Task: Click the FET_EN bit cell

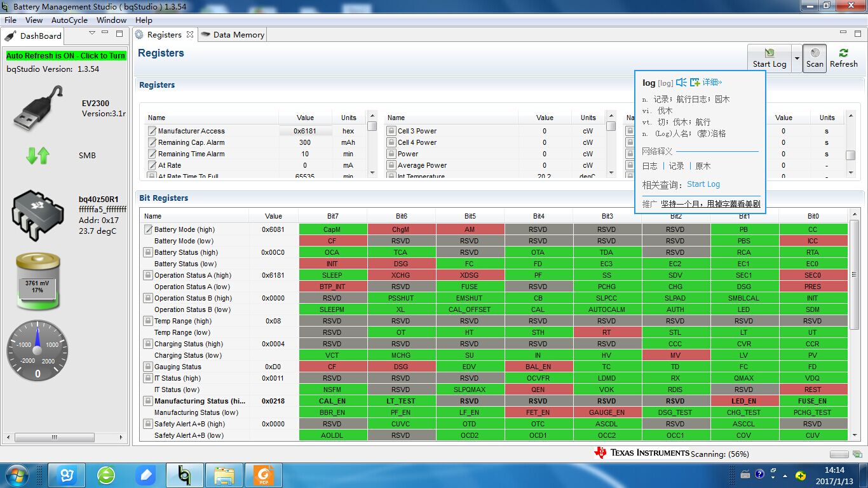Action: [538, 412]
